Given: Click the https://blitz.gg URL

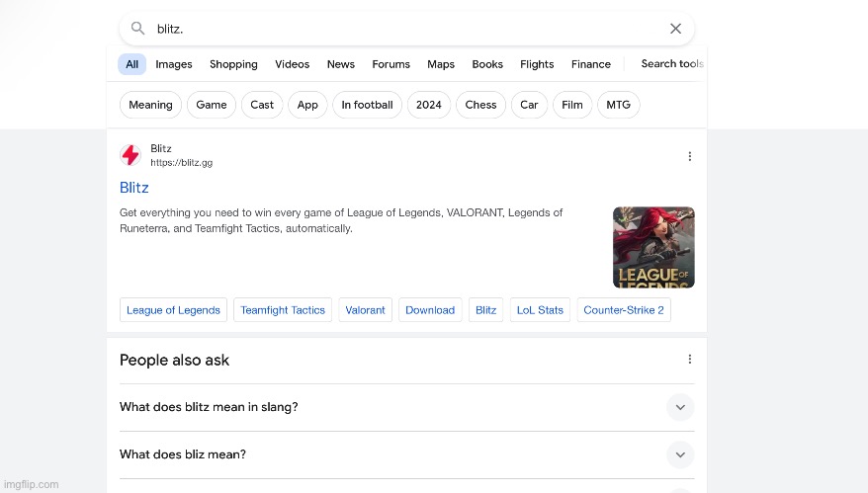Looking at the screenshot, I should [x=182, y=163].
